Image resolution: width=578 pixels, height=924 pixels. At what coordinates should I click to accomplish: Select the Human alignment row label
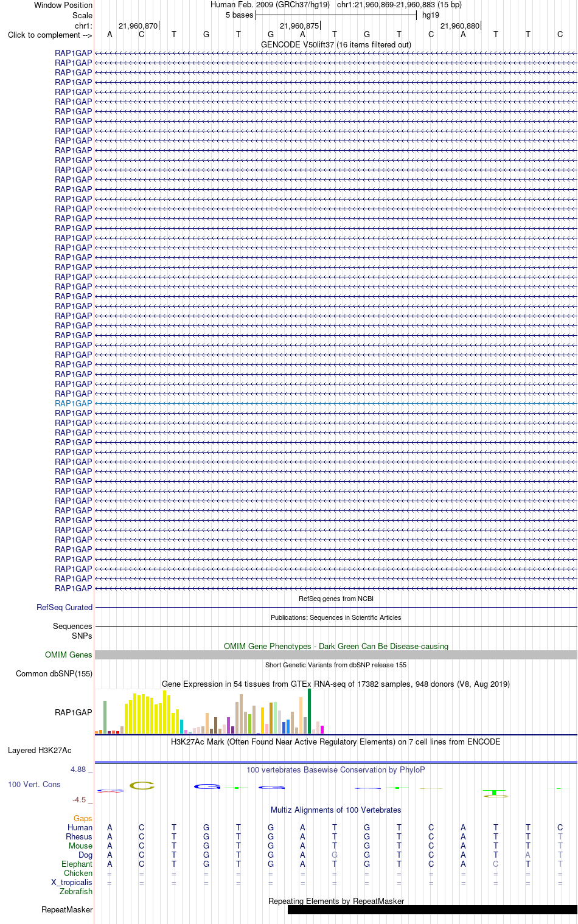tap(80, 827)
